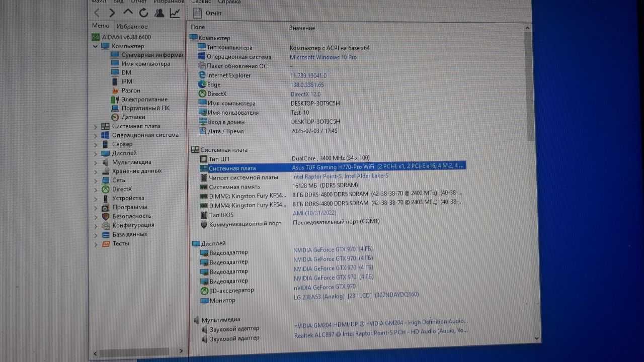Click the Forward arrow in the toolbar
Viewport: 644px width, 362px height.
112,13
